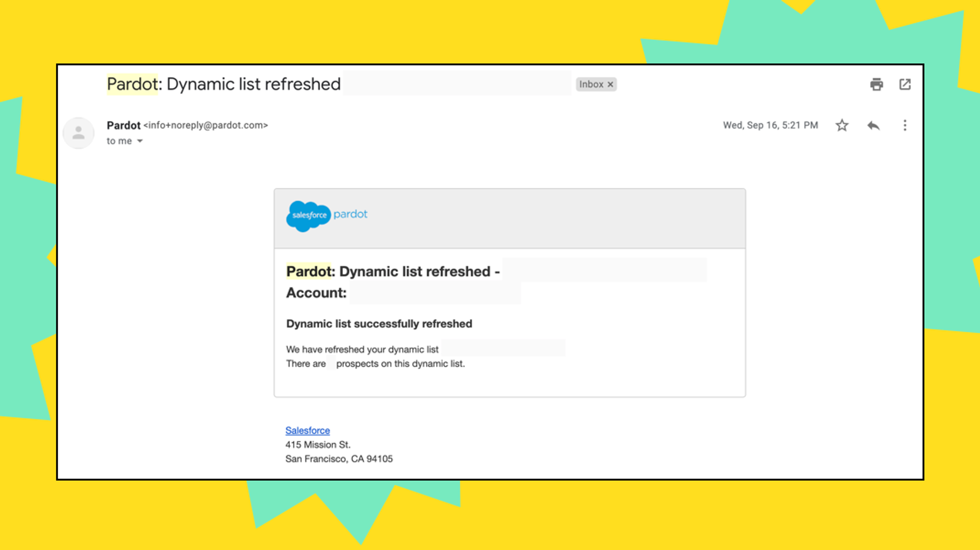This screenshot has width=980, height=550.
Task: Reply to the Pardot email
Action: 873,125
